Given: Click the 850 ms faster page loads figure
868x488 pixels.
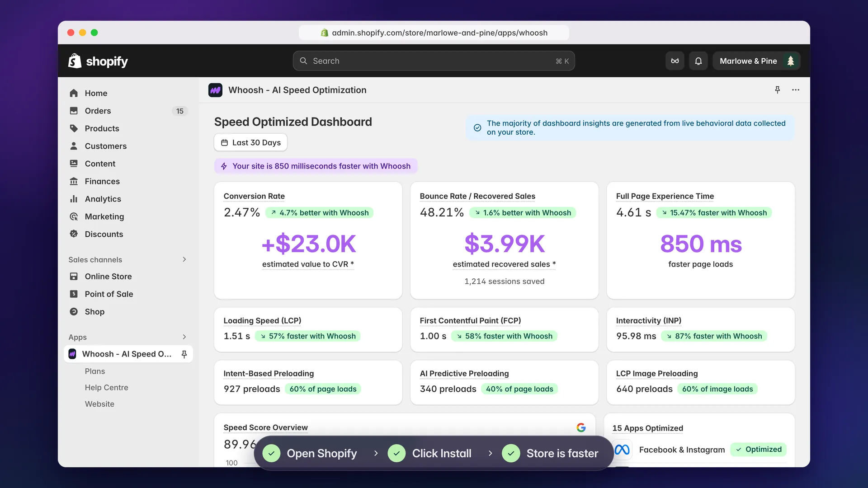Looking at the screenshot, I should click(701, 244).
